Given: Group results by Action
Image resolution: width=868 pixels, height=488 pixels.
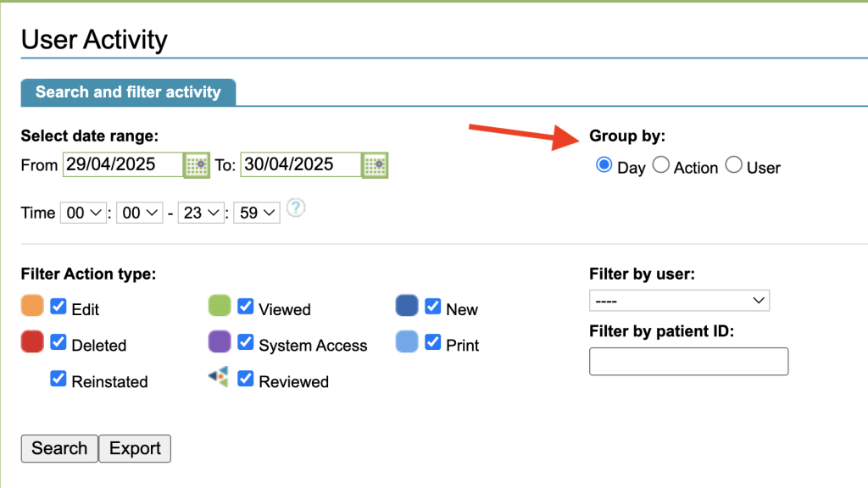Looking at the screenshot, I should point(661,165).
